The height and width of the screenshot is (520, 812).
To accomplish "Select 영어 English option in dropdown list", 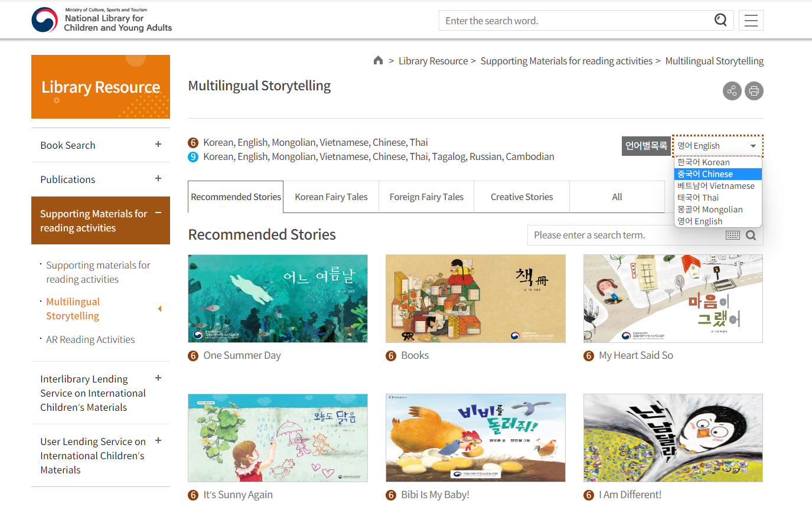I will pos(718,221).
